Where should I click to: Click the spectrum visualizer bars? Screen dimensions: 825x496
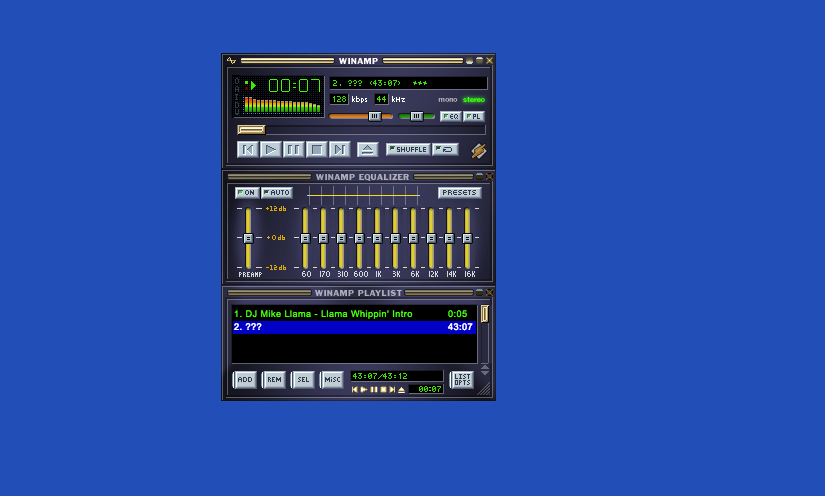coord(282,105)
